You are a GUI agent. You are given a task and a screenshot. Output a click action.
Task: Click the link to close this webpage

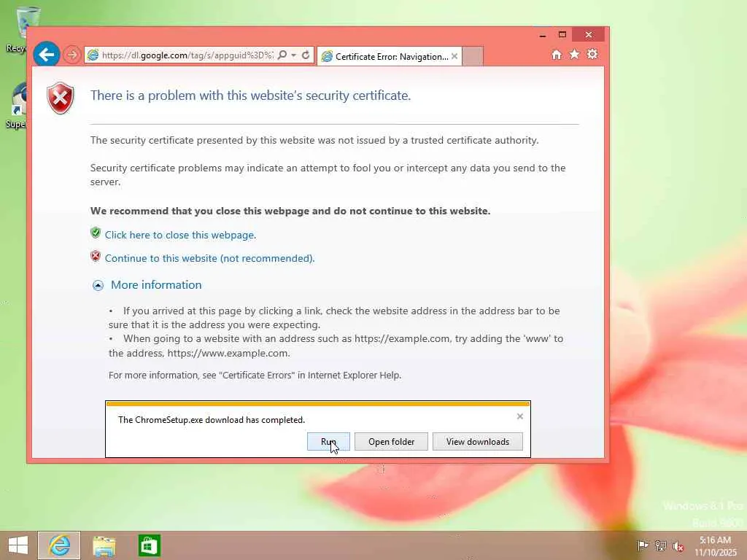(181, 235)
